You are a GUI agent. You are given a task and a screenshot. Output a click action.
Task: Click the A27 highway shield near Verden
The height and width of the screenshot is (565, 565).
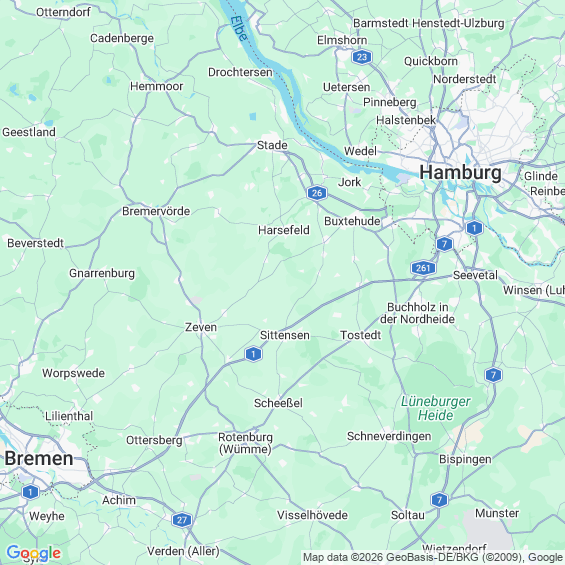[x=182, y=520]
